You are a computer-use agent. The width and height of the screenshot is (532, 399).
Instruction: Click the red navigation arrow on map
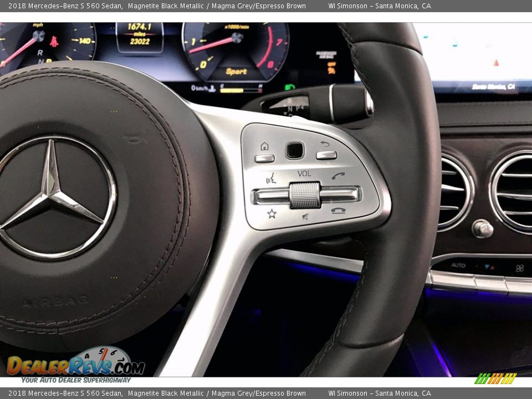click(x=496, y=63)
